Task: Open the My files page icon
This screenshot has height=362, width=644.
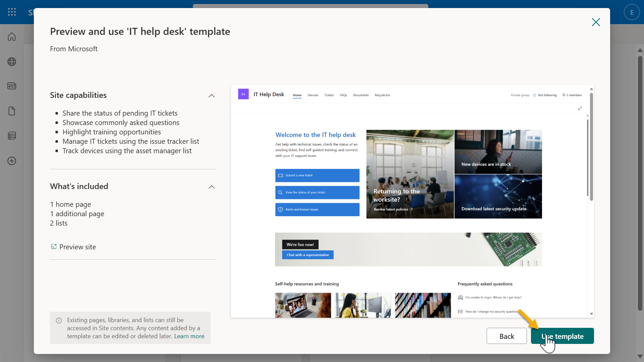Action: (x=12, y=111)
